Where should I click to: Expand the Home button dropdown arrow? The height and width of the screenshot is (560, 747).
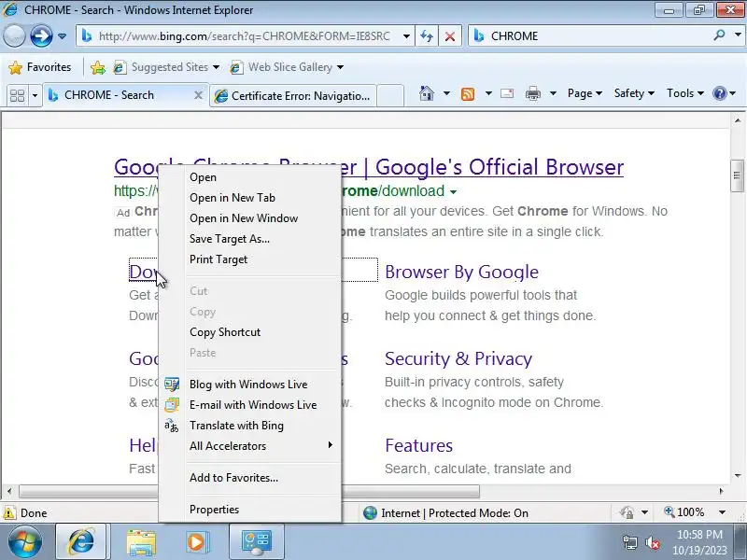[446, 93]
